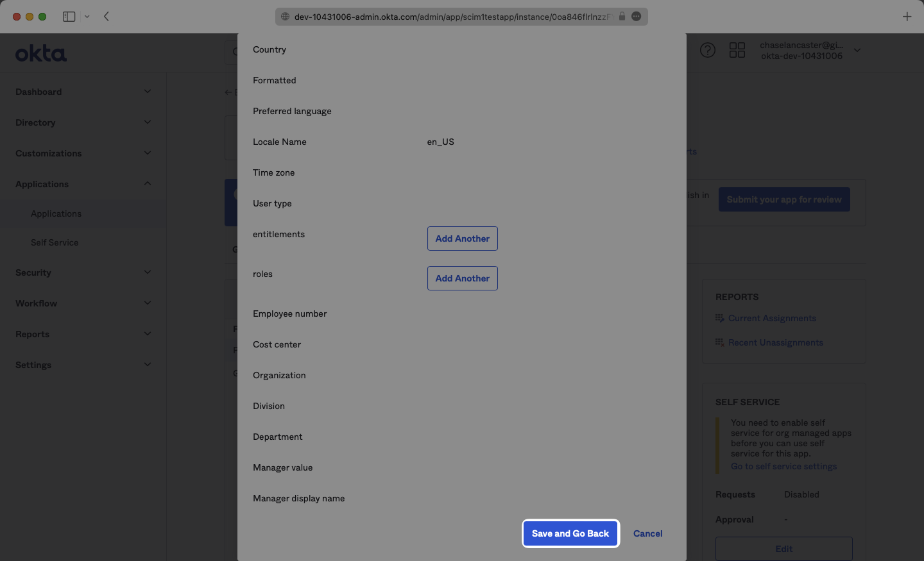This screenshot has height=561, width=924.
Task: Click the address bar lock icon
Action: click(622, 17)
